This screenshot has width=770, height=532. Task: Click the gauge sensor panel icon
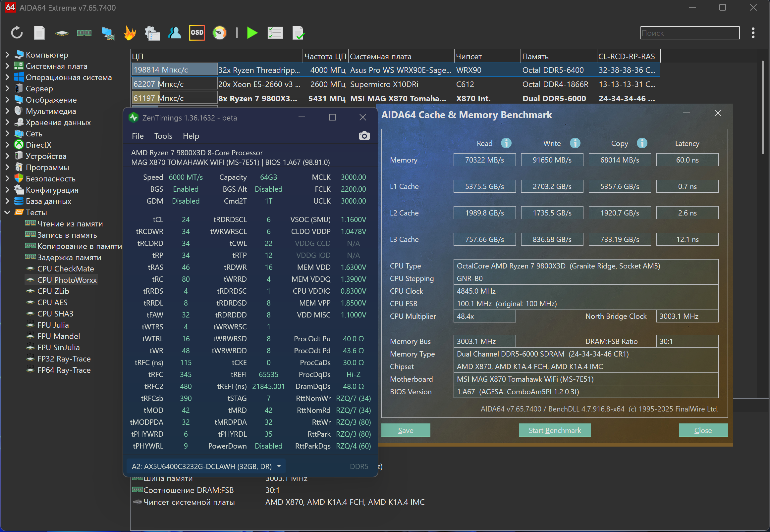220,33
